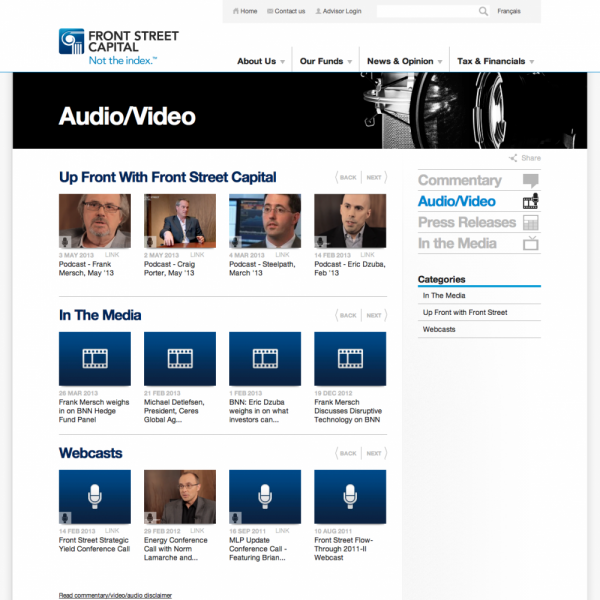Click the Front Street Capital logo

click(x=118, y=47)
